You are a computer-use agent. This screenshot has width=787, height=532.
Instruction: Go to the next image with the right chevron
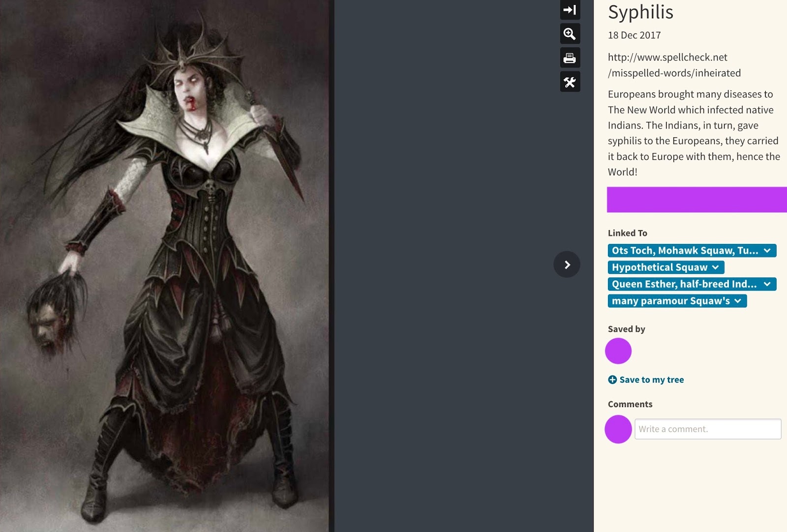pos(567,265)
